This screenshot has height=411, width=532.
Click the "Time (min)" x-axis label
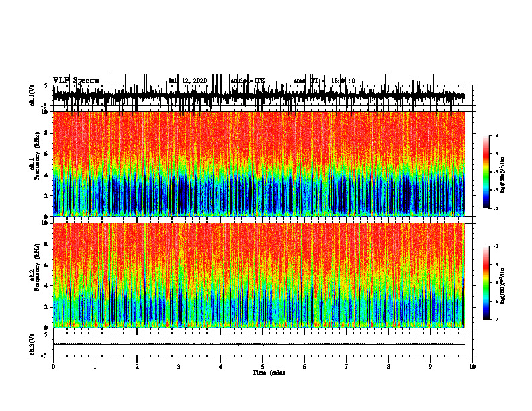(269, 373)
